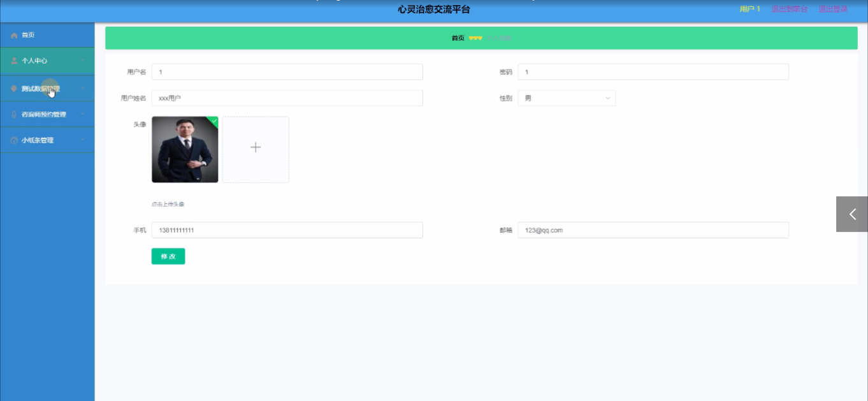Click the home icon beside 首页
The height and width of the screenshot is (401, 868).
(14, 35)
